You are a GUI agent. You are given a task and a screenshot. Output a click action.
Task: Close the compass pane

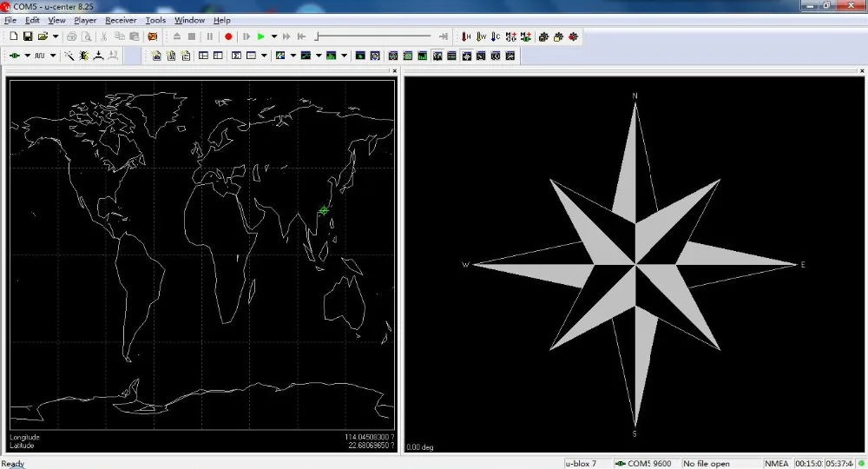[x=862, y=71]
